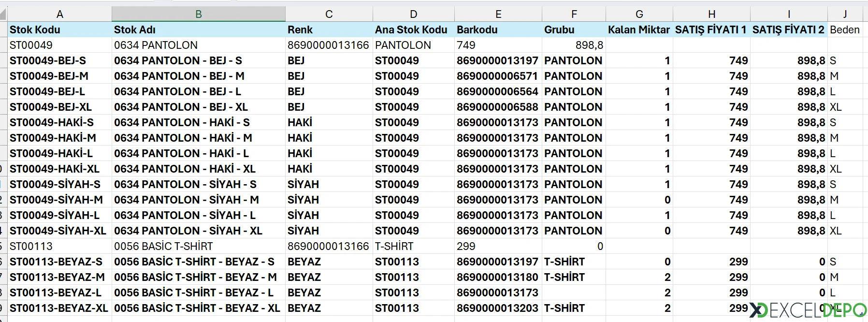Screen dimensions: 868x322
Task: Select column A header
Action: pos(60,14)
